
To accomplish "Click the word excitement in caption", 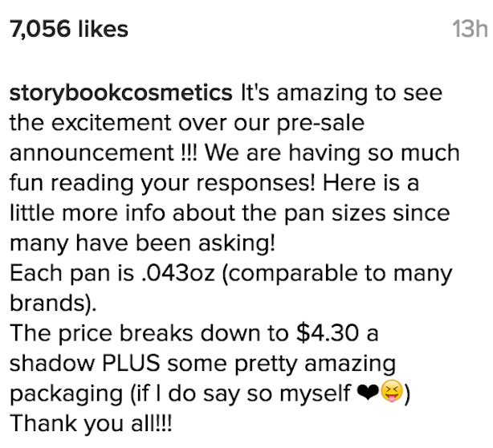I will click(112, 123).
